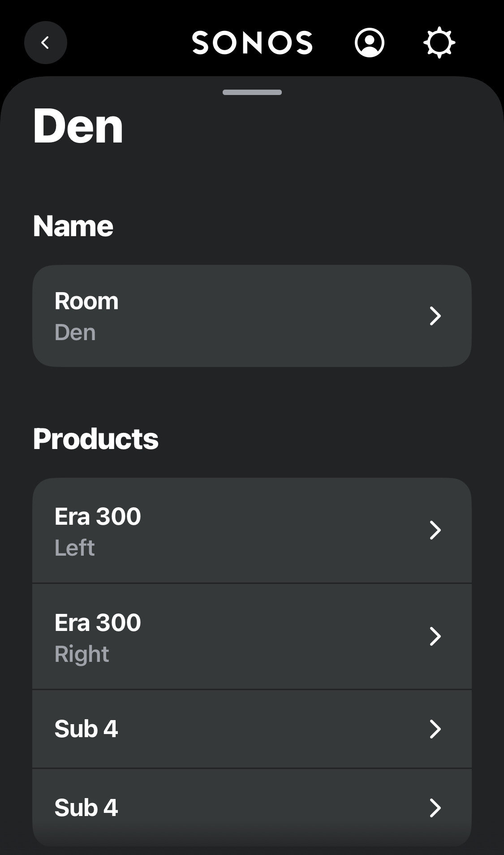Open settings via the gear icon
504x855 pixels.
pos(439,43)
